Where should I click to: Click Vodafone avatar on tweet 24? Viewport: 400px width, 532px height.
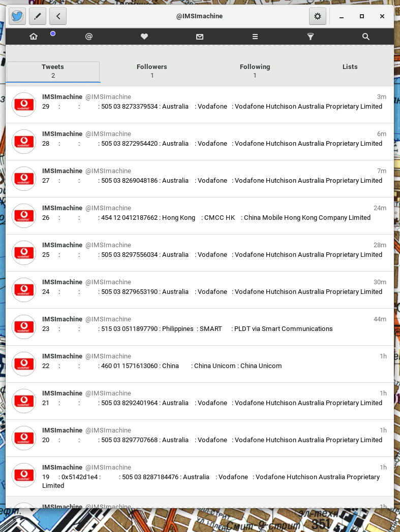point(24,289)
